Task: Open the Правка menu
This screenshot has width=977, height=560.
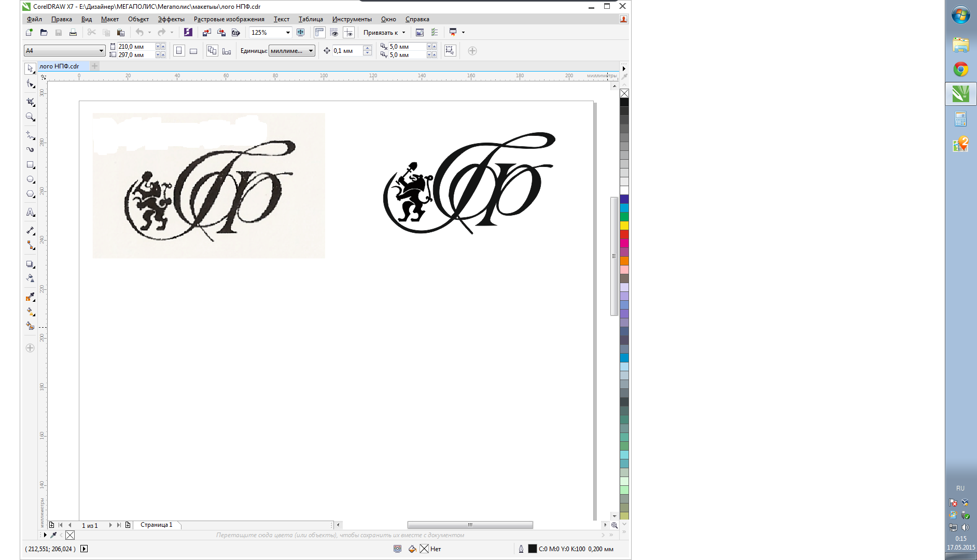Action: click(x=62, y=19)
